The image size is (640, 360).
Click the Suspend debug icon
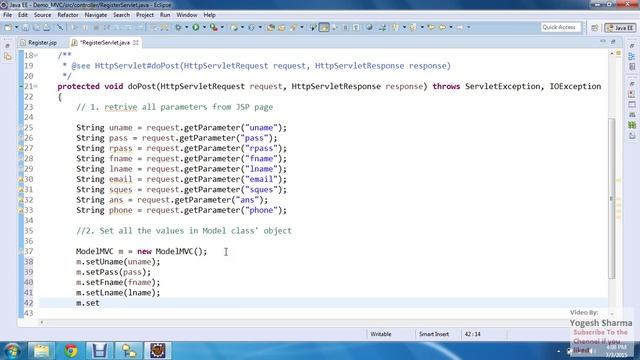(86, 27)
